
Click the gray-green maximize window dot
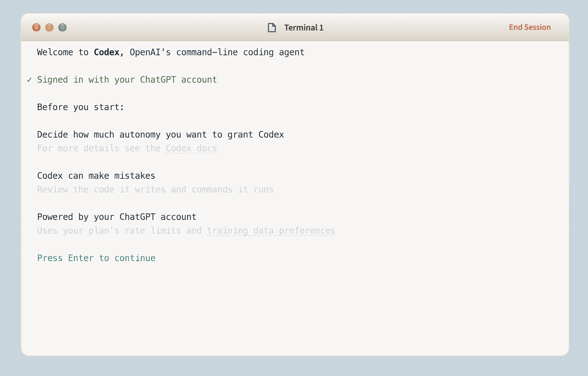[x=62, y=27]
